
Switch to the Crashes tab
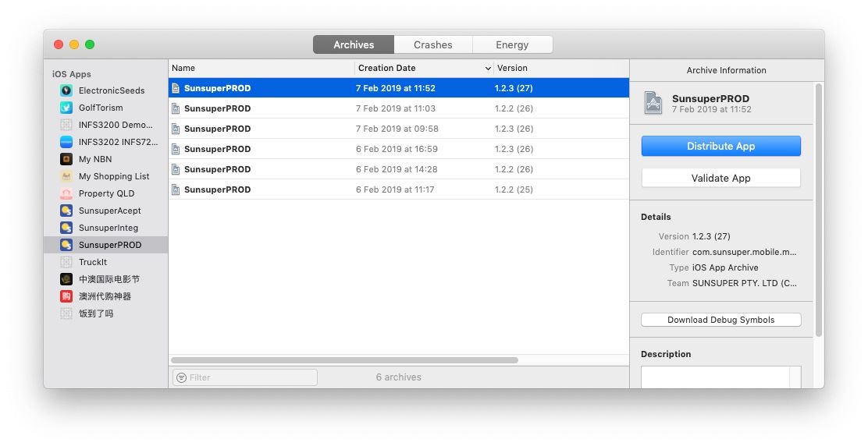pyautogui.click(x=433, y=44)
